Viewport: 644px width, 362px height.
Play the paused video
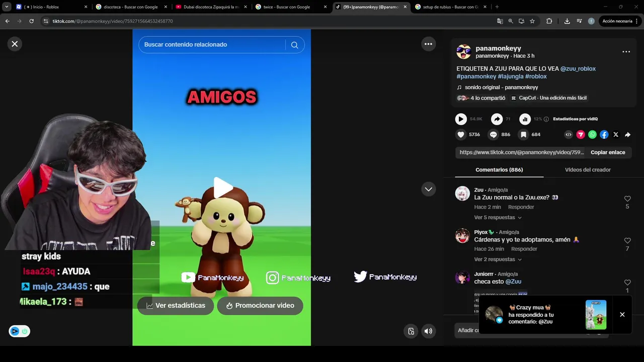[x=222, y=188]
